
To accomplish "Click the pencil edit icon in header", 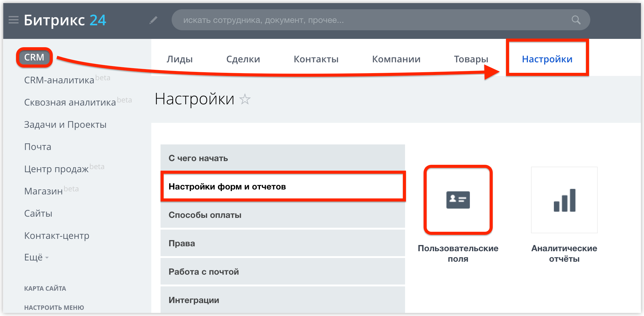I will 153,20.
